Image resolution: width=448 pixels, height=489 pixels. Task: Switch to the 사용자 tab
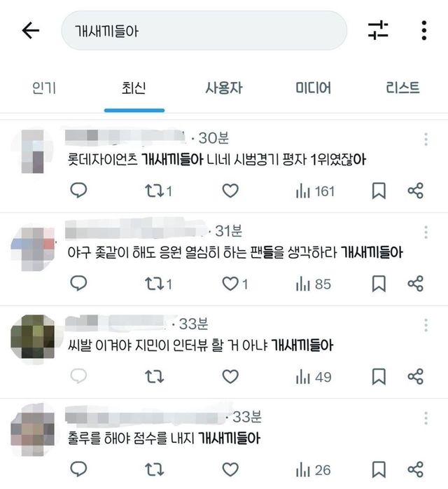pyautogui.click(x=224, y=88)
